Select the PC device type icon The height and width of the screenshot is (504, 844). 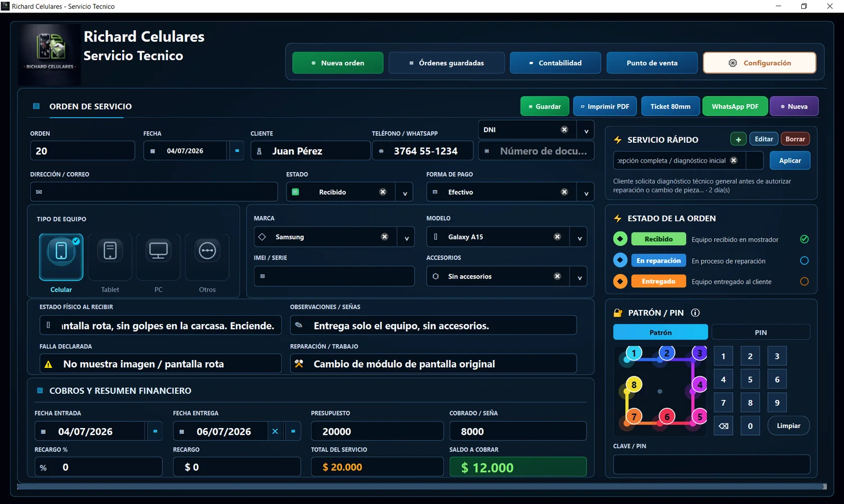tap(158, 257)
